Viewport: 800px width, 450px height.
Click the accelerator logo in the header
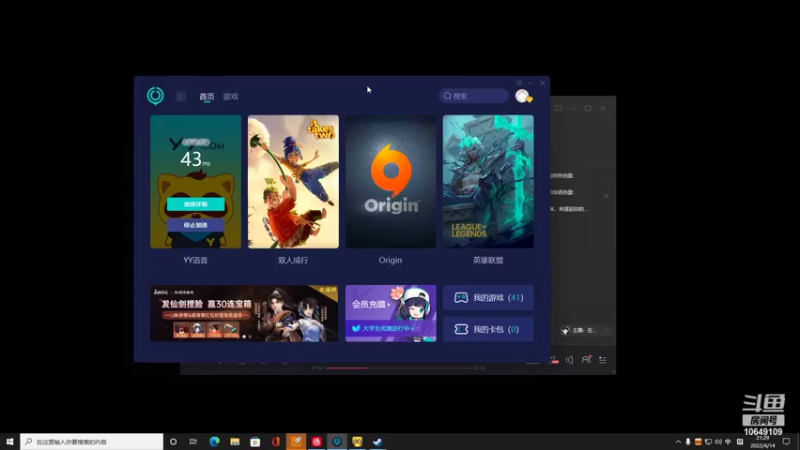click(x=155, y=95)
